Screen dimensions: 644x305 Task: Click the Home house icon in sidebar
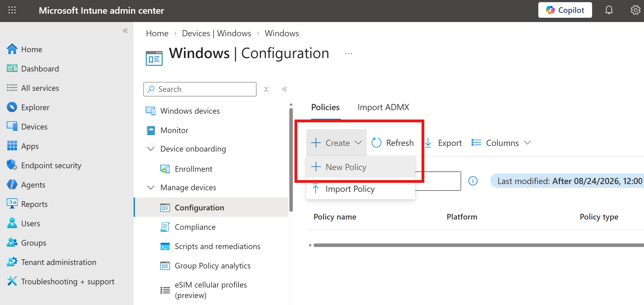click(12, 49)
